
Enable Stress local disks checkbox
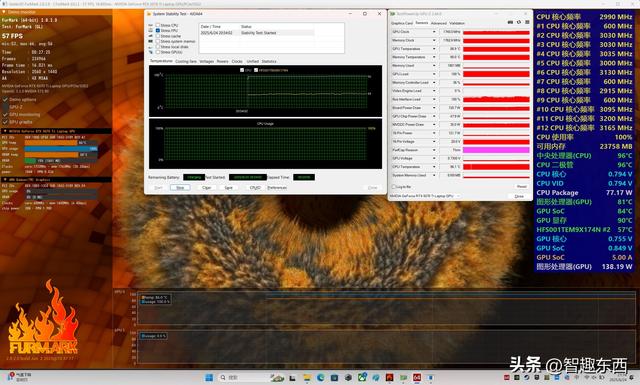click(x=158, y=47)
